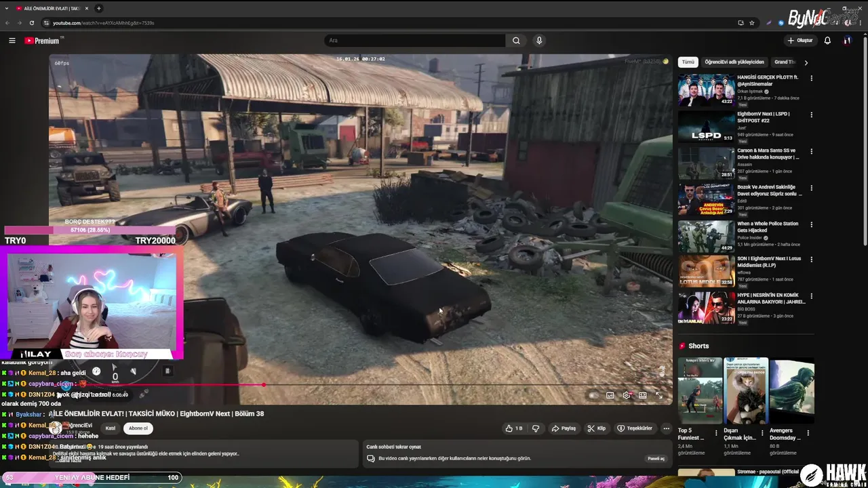Image resolution: width=868 pixels, height=488 pixels.
Task: Open HYPE NESRİN'İN EN KOMİK thumbnail
Action: pos(706,308)
